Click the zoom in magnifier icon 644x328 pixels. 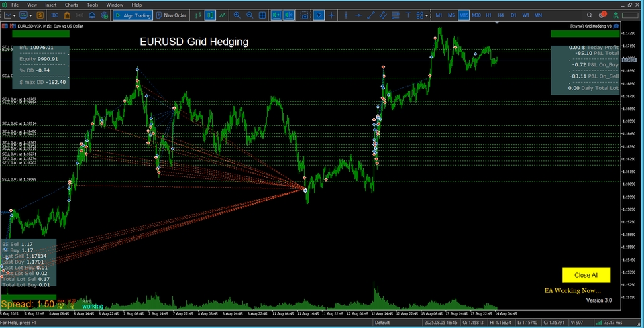(x=237, y=15)
